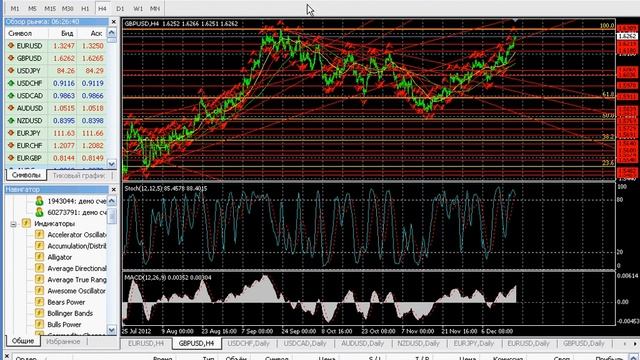The image size is (640, 360).
Task: Click the USDJPY symbol icon
Action: 11,71
